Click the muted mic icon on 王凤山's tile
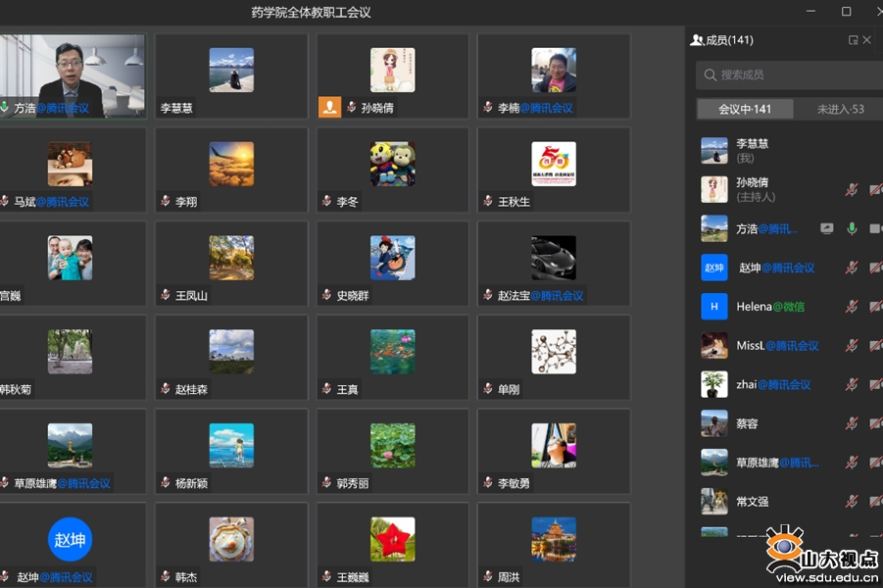883x588 pixels. [x=166, y=295]
